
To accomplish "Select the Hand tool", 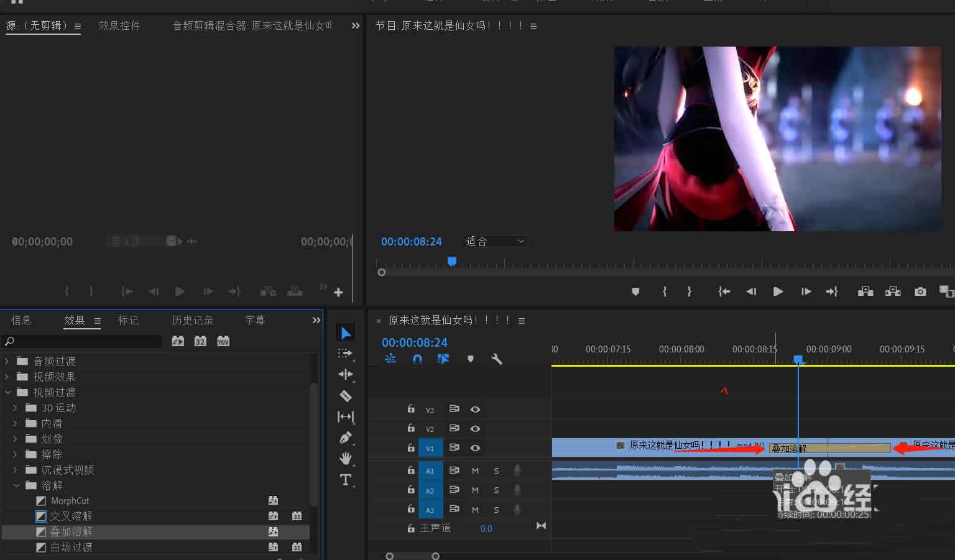I will [x=346, y=459].
